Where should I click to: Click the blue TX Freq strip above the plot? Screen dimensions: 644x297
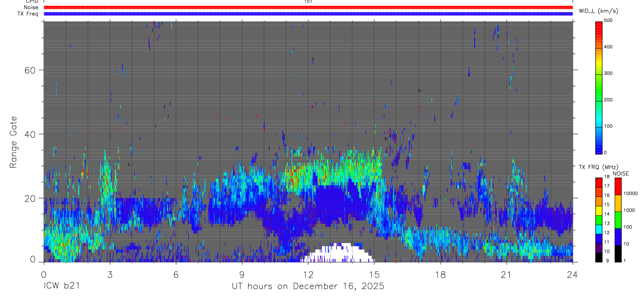308,14
